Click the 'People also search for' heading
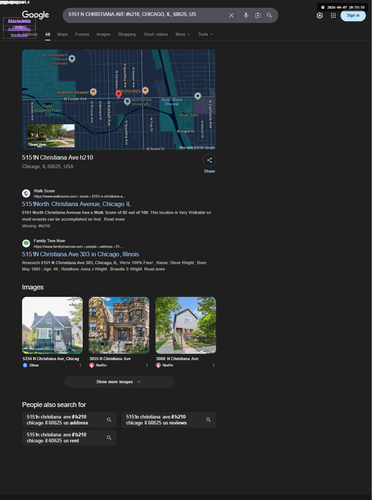Screen dimensions: 376x500 [x=54, y=405]
